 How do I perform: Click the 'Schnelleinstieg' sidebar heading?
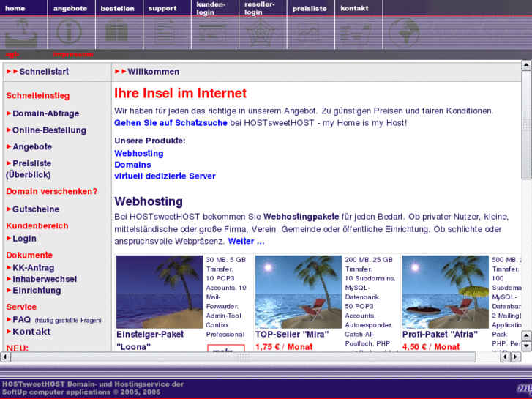tap(37, 95)
